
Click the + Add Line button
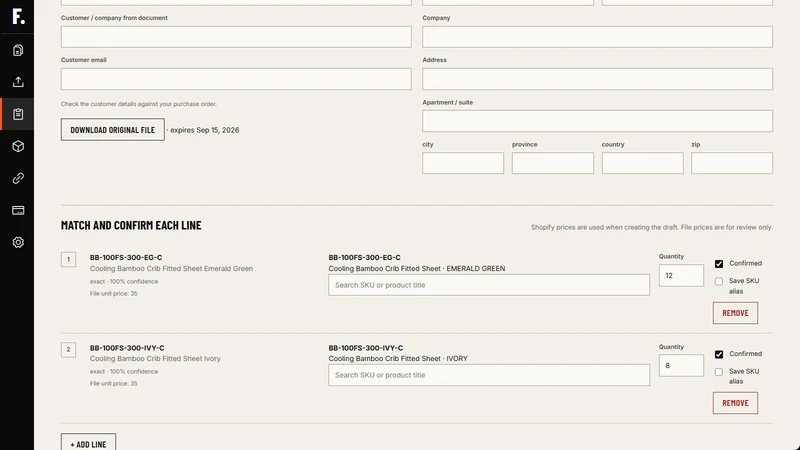[88, 442]
